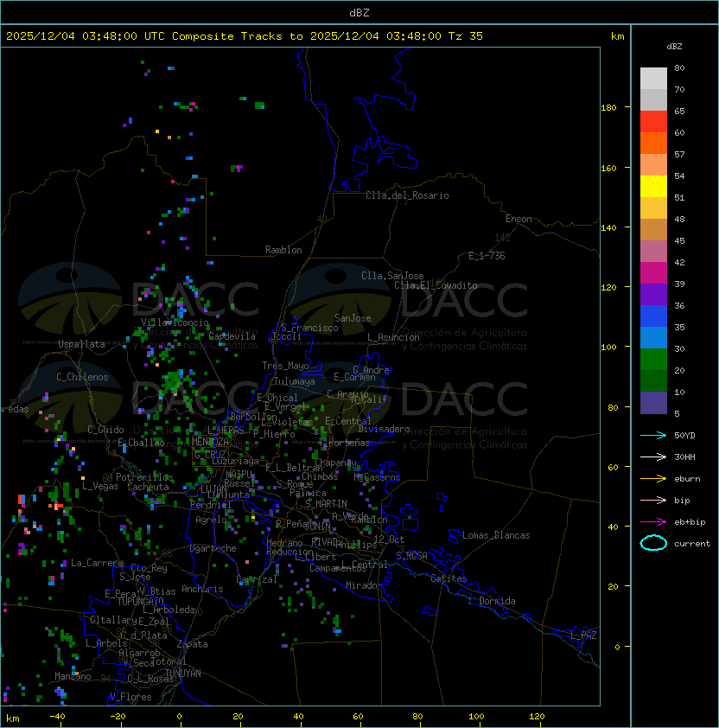Select the 'Carrizal' map label

tap(257, 579)
